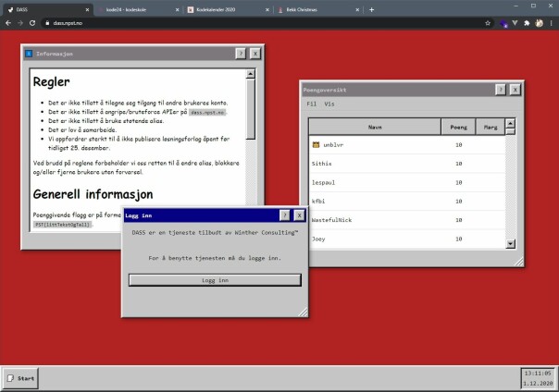The width and height of the screenshot is (559, 392).
Task: Click the PST{littTekstOgTall} code text
Action: 63,225
